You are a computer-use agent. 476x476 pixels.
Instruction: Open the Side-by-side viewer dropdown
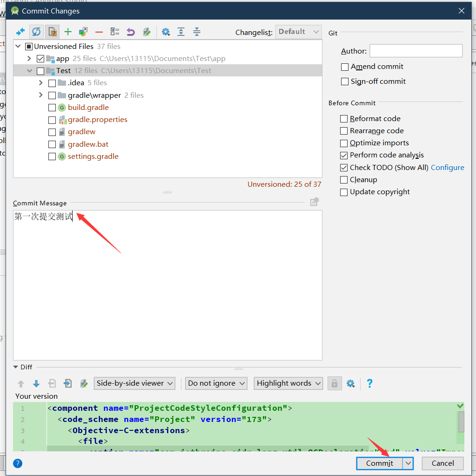[134, 383]
